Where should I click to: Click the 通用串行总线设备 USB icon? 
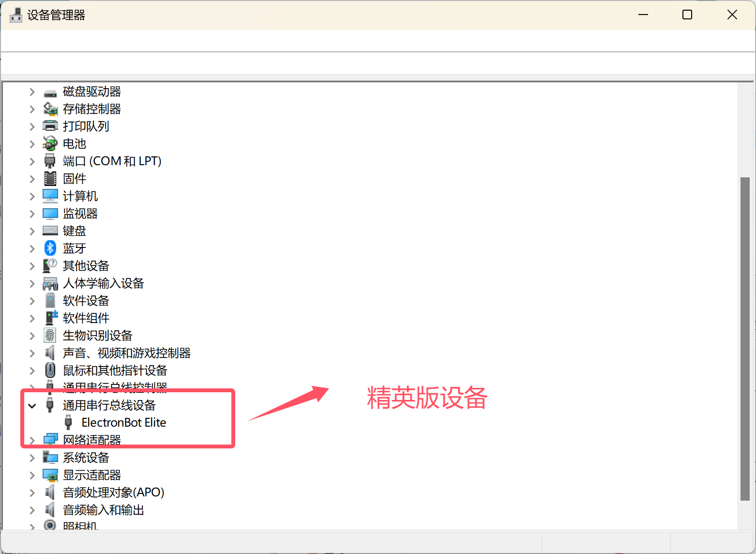(x=50, y=406)
